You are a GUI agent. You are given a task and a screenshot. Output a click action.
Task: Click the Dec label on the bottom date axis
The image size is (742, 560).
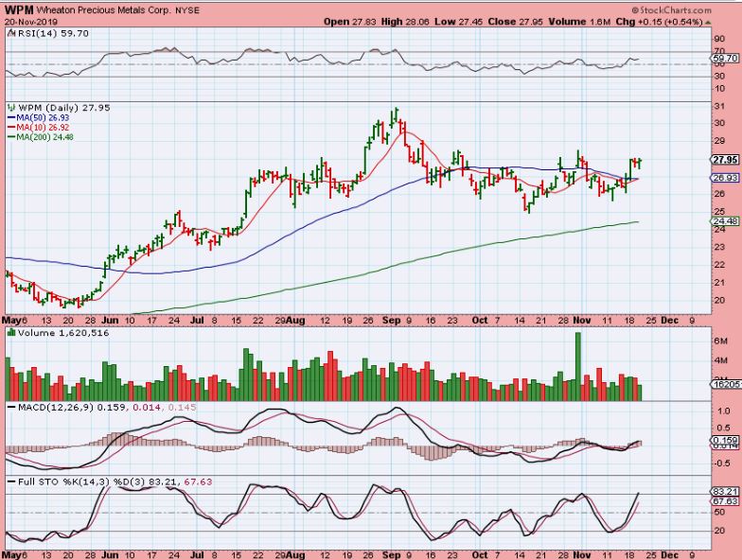coord(670,554)
